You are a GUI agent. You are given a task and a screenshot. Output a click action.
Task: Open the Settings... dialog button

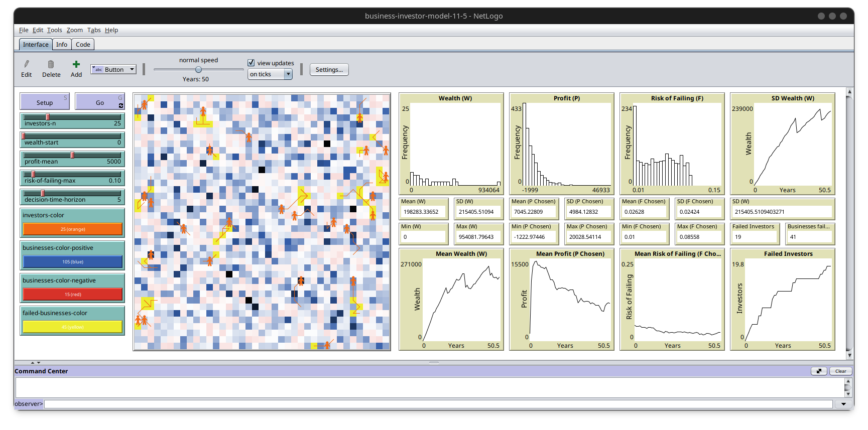pyautogui.click(x=329, y=70)
